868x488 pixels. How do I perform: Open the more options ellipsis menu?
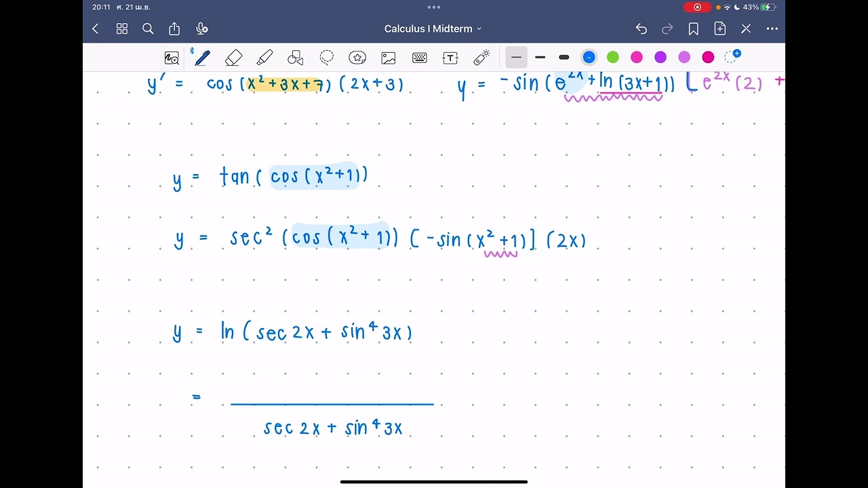(x=772, y=28)
